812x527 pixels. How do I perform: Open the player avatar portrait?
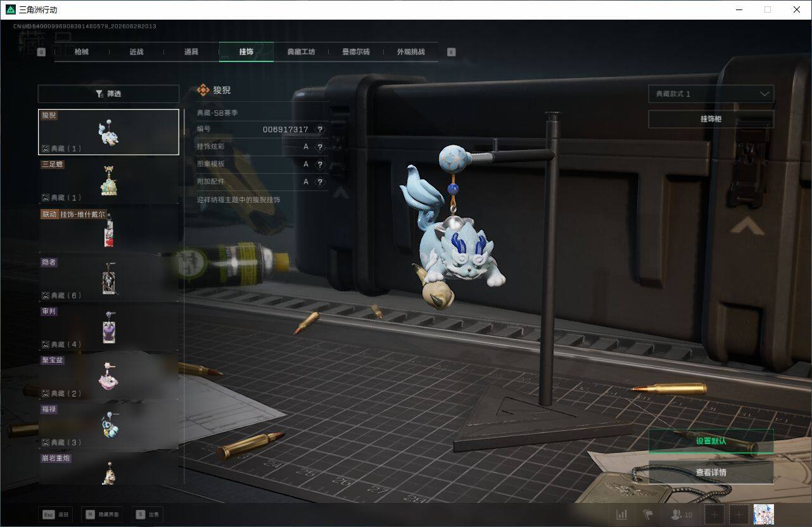tap(764, 515)
